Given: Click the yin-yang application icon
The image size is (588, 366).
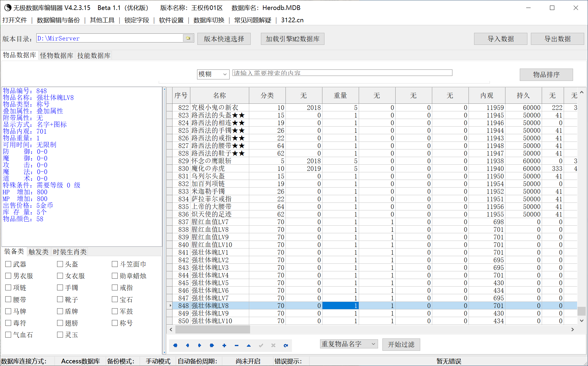Looking at the screenshot, I should [8, 8].
